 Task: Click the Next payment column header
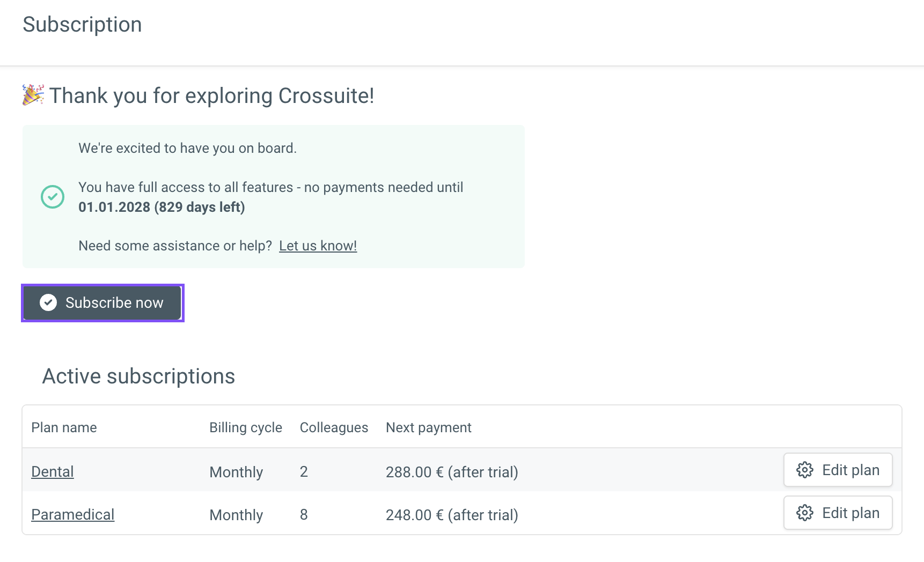[x=428, y=427]
